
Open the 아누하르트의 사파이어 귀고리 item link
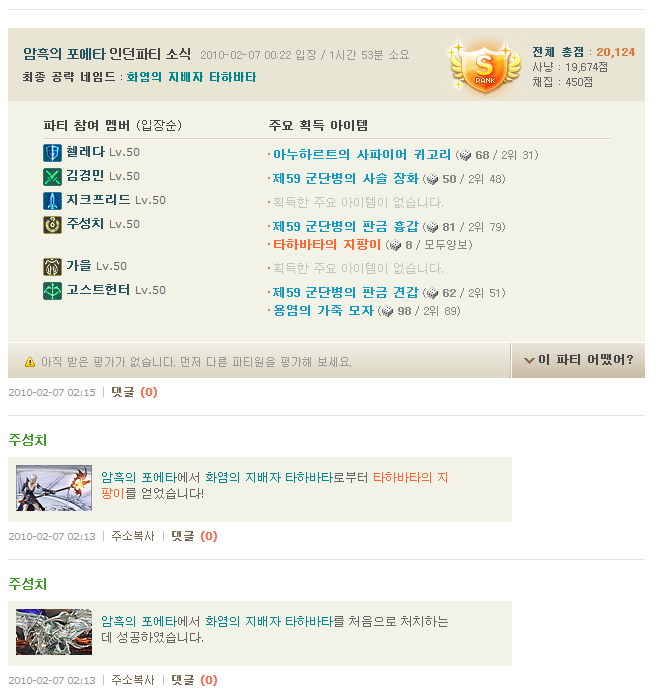[x=362, y=155]
